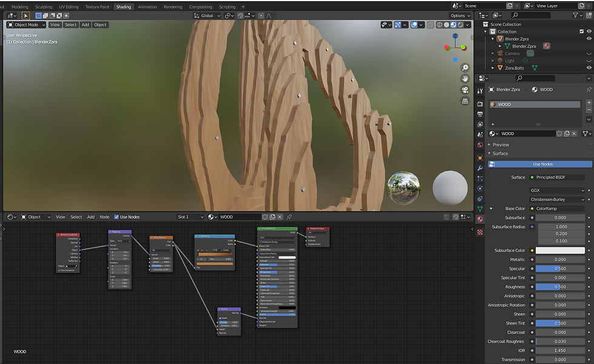This screenshot has width=594, height=364.
Task: Click the Roughness slider
Action: (560, 287)
